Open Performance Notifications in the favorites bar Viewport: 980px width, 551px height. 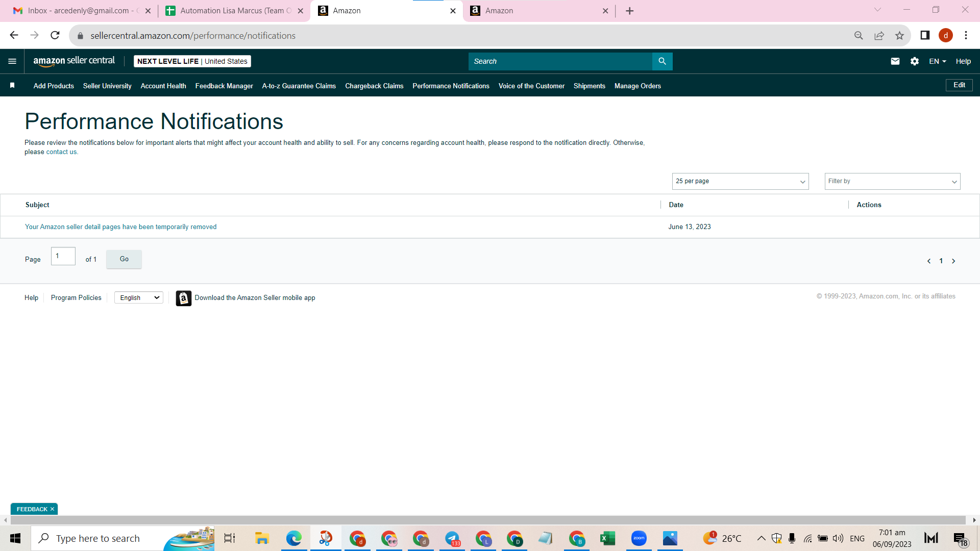click(451, 86)
